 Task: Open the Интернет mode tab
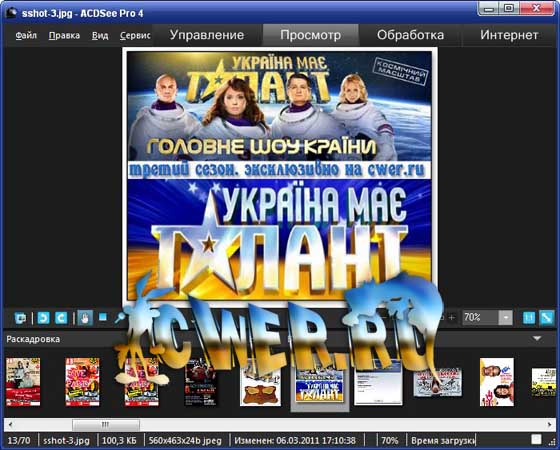509,35
